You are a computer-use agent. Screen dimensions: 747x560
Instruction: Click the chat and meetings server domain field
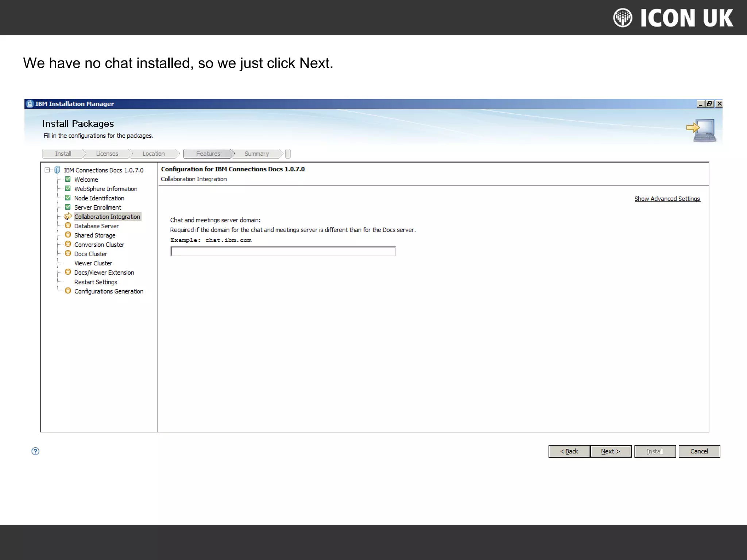283,251
